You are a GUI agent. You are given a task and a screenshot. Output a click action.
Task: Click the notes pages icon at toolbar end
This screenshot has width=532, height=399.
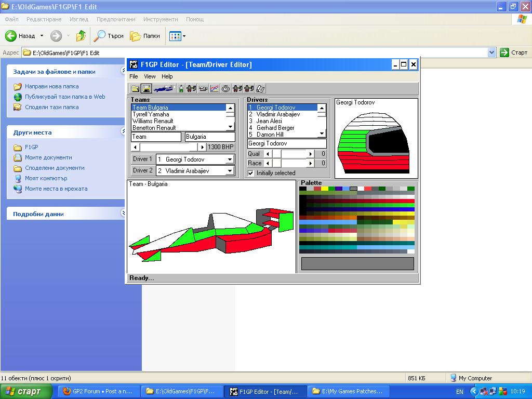tap(260, 89)
